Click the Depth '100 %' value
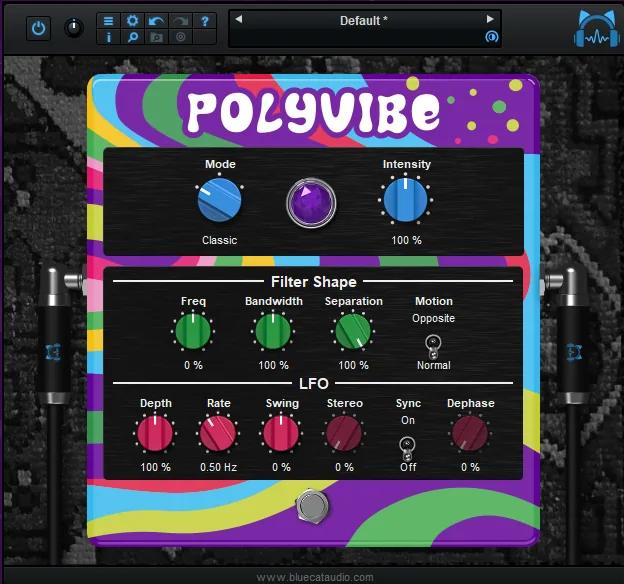The width and height of the screenshot is (624, 584). [x=155, y=467]
